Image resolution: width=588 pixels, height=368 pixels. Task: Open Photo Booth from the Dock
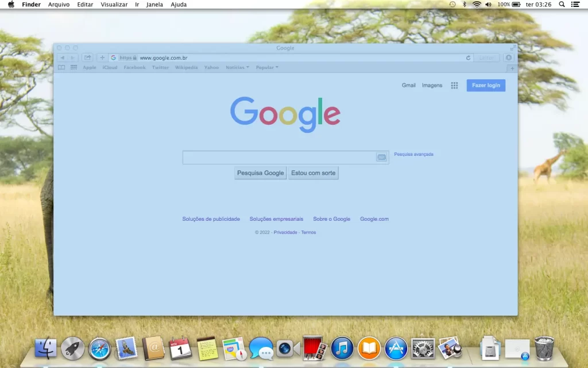coord(315,348)
